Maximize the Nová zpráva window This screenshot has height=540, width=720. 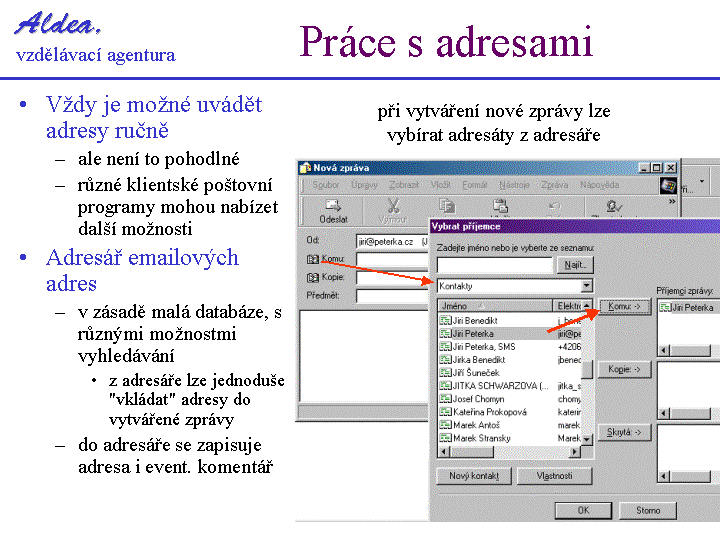pos(657,168)
